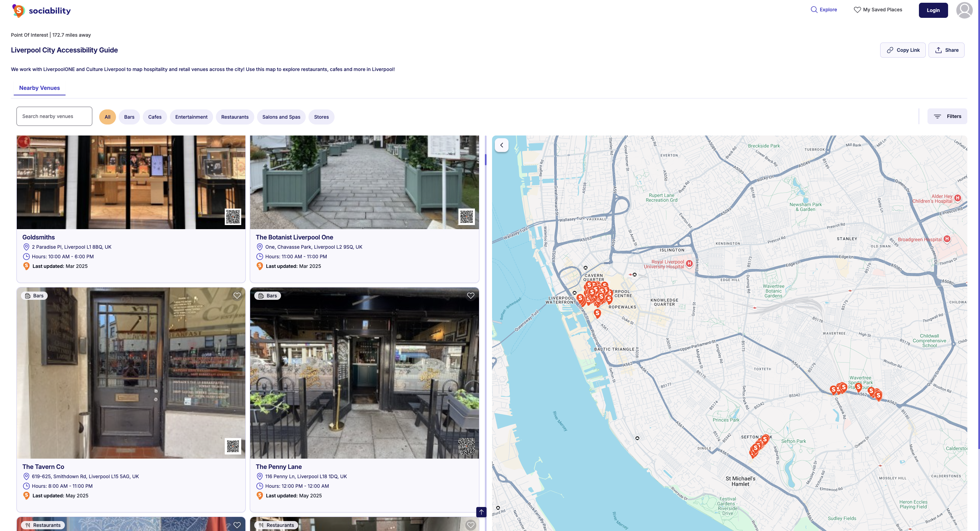This screenshot has height=531, width=980.
Task: Filter venues by Cafes
Action: tap(154, 117)
